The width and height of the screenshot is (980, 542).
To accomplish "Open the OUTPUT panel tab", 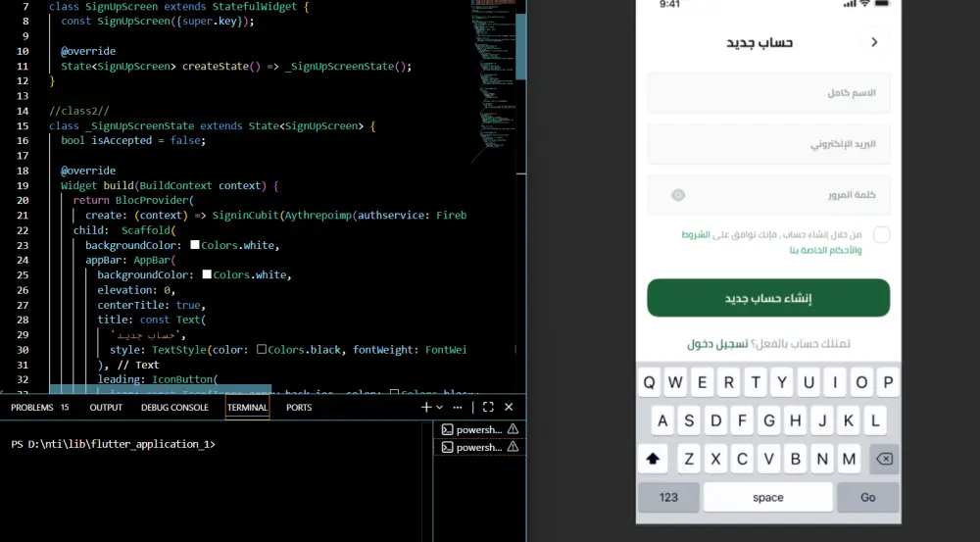I will click(x=106, y=407).
